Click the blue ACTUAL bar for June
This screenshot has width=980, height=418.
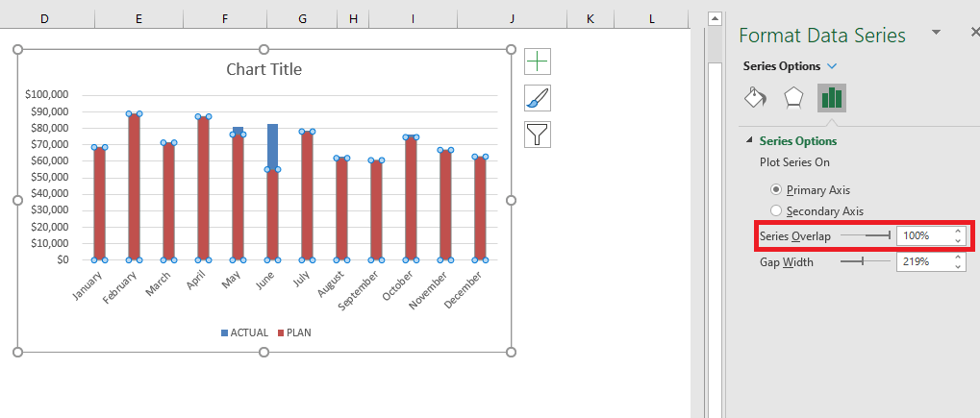tap(272, 146)
